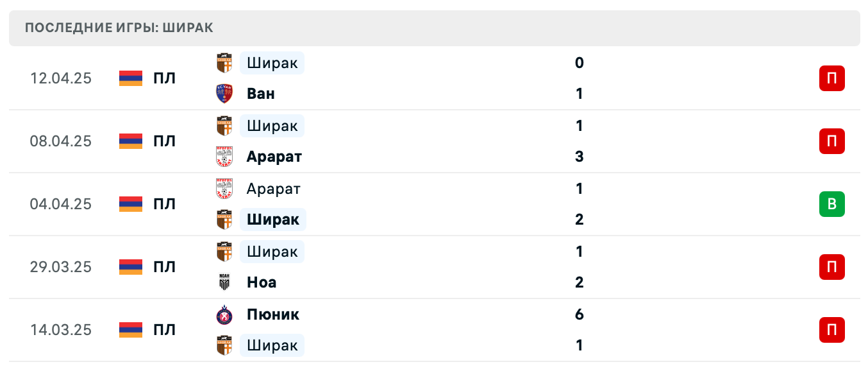This screenshot has width=868, height=371.
Task: Click the Noa club emblem
Action: 224,282
